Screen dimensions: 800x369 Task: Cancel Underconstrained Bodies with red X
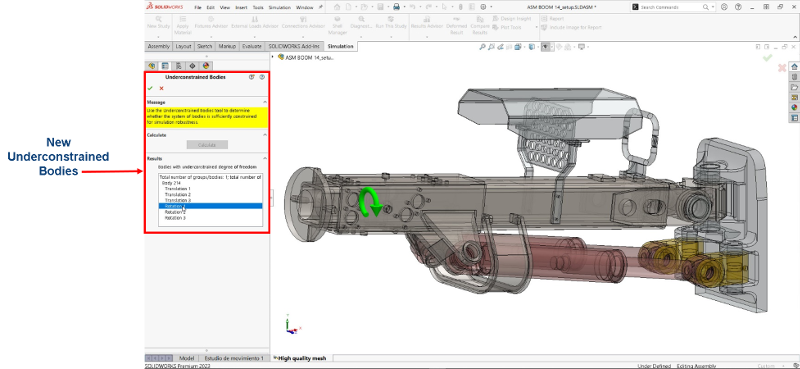point(161,88)
